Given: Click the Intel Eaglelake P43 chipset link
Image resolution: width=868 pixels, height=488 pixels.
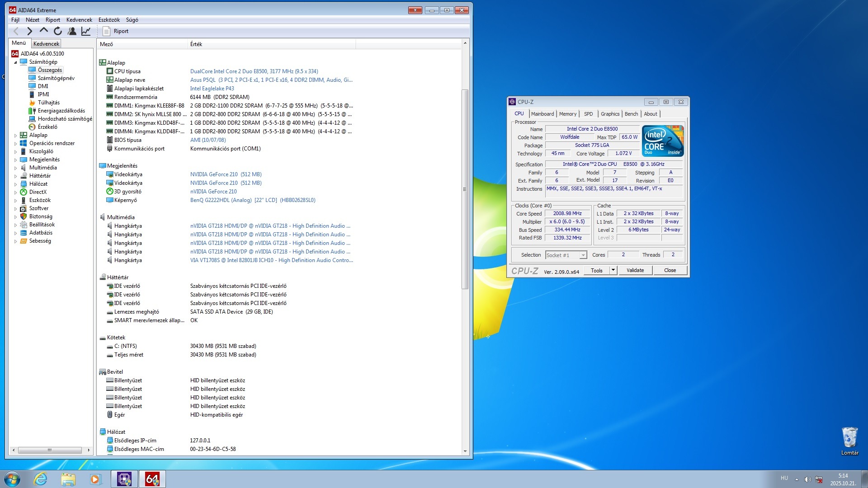Looking at the screenshot, I should pyautogui.click(x=212, y=89).
